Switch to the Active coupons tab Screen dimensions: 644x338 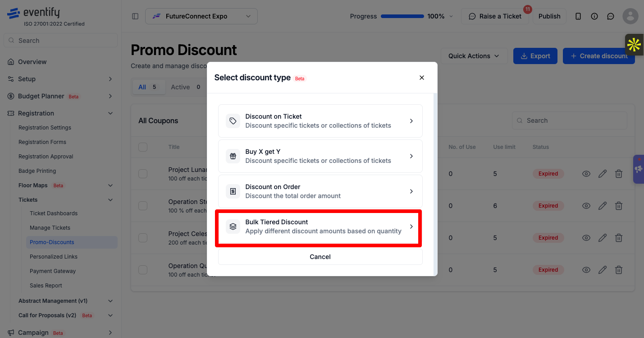tap(185, 87)
